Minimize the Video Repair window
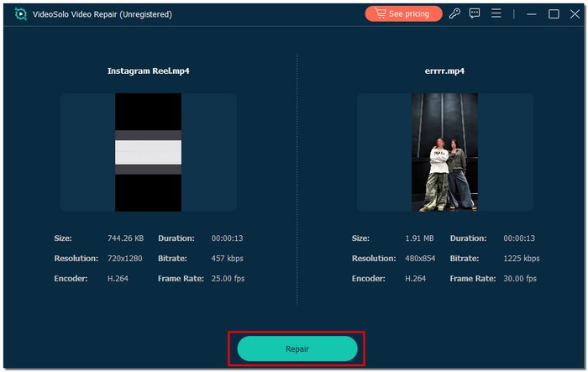 point(533,14)
